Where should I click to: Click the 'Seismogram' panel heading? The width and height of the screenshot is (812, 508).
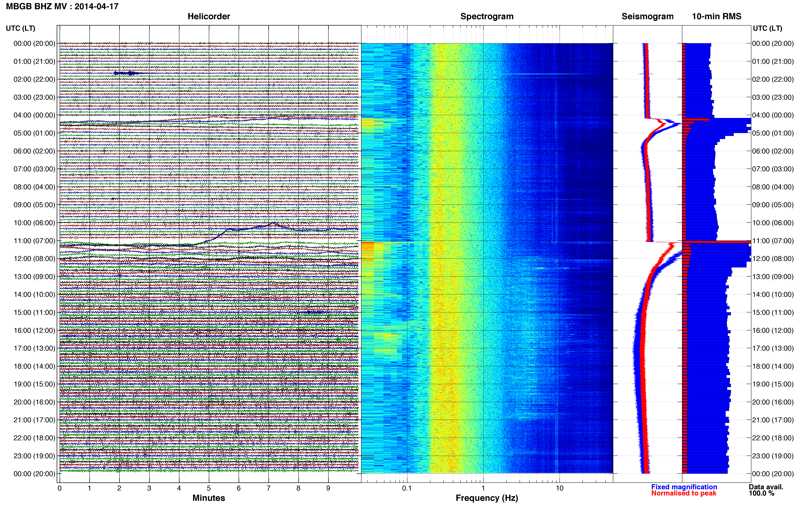[x=648, y=16]
